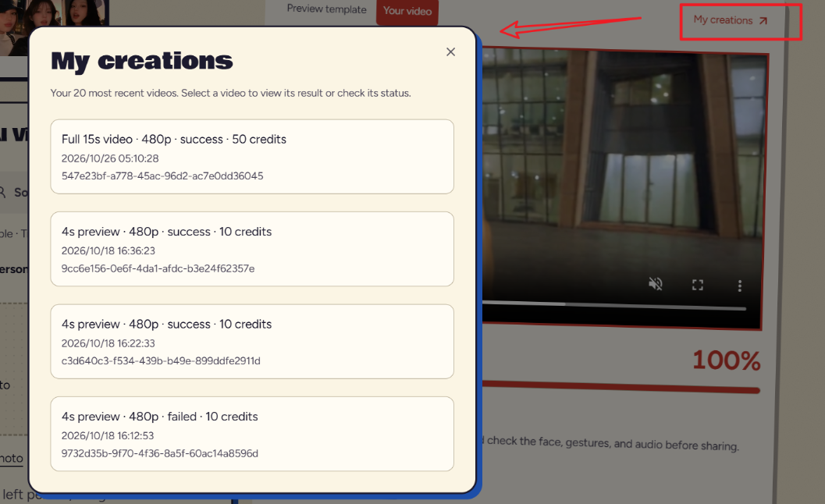Select ID text c3d640c3-f534-439b-b49e-899ddfe2911d
The height and width of the screenshot is (504, 825).
pyautogui.click(x=161, y=361)
